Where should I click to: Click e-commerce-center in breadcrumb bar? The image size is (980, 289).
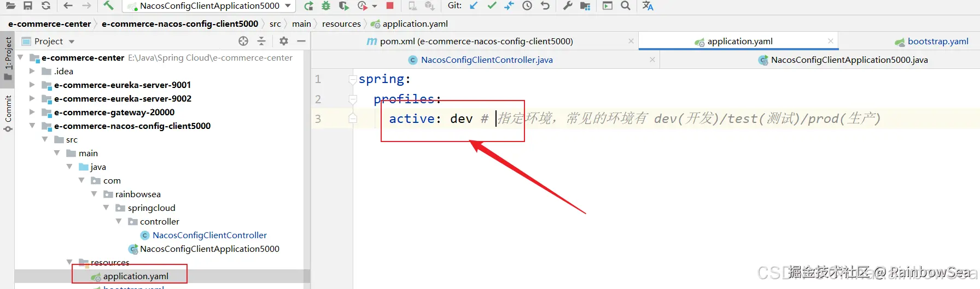pyautogui.click(x=49, y=24)
